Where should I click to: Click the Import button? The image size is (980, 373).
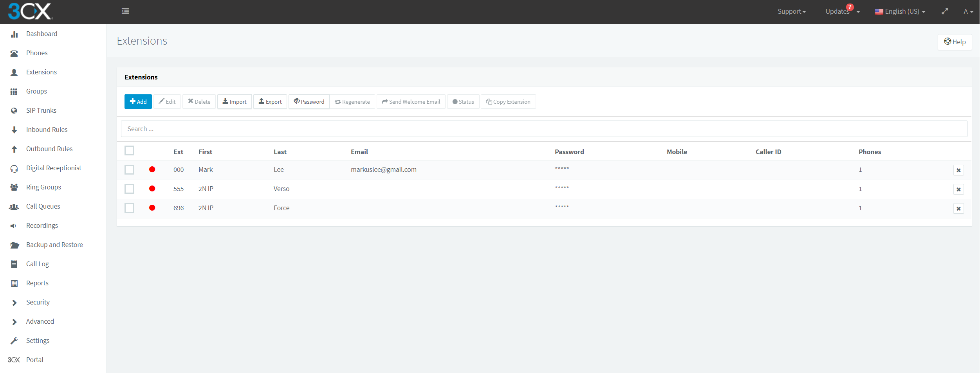tap(235, 102)
